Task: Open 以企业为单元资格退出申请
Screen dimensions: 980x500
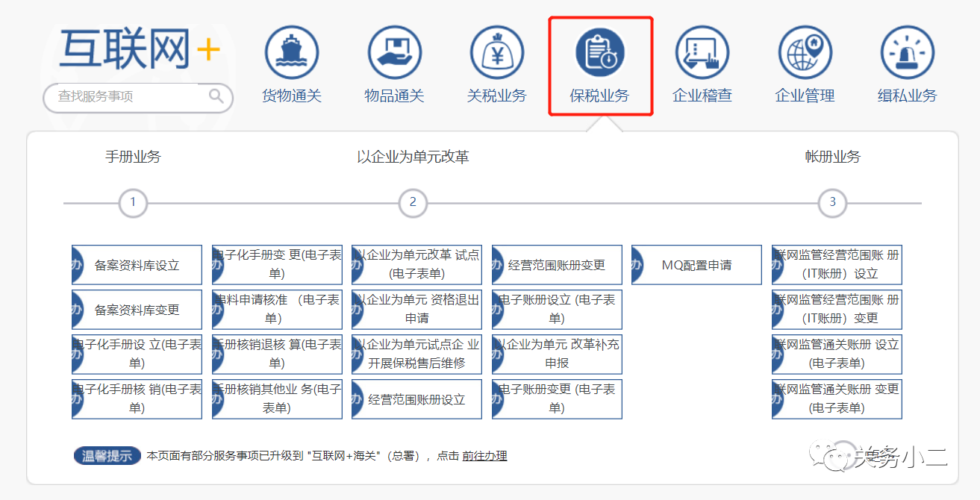Action: click(x=416, y=310)
